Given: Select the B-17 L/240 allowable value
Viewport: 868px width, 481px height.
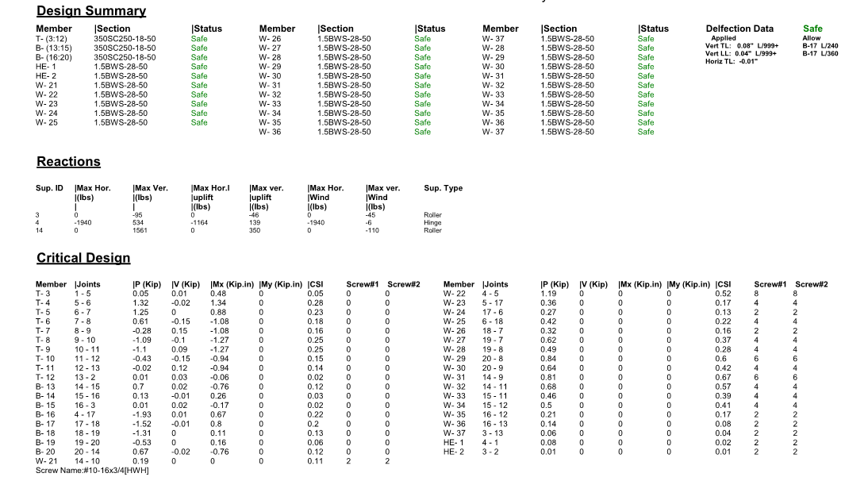Looking at the screenshot, I should click(820, 46).
